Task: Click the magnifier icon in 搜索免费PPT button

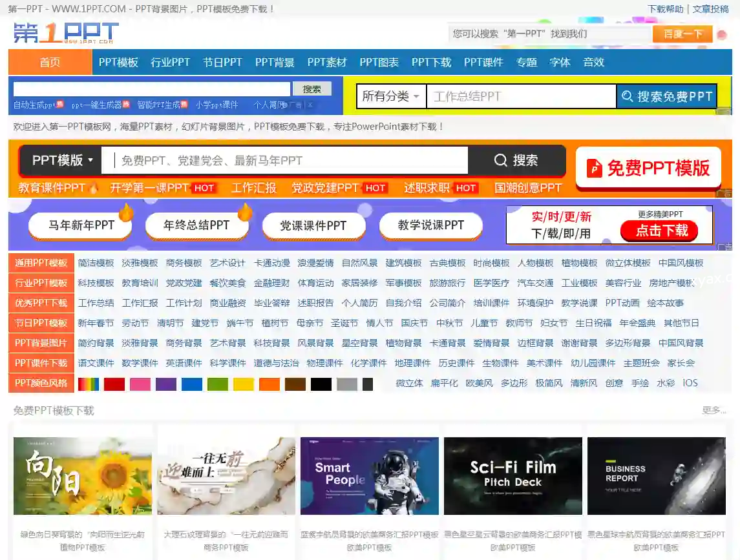Action: pyautogui.click(x=627, y=97)
